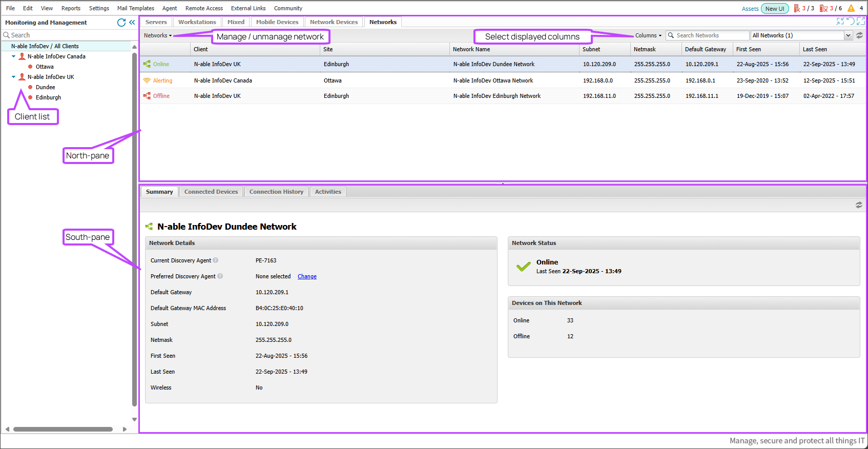Image resolution: width=868 pixels, height=449 pixels.
Task: Refresh the Summary south pane
Action: coord(859,205)
